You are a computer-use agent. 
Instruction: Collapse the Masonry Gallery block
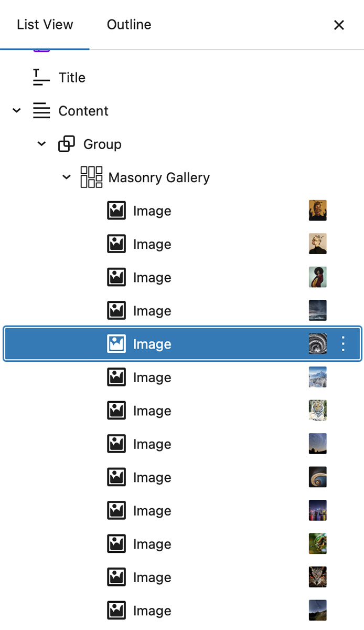point(66,177)
